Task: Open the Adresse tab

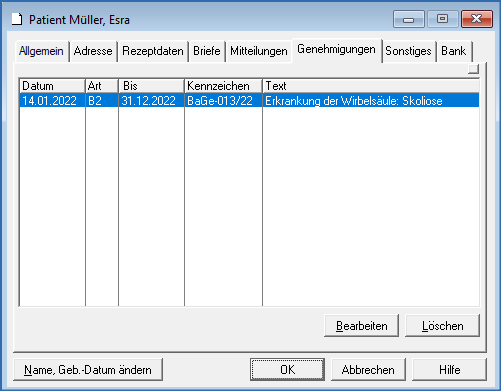Action: tap(93, 51)
